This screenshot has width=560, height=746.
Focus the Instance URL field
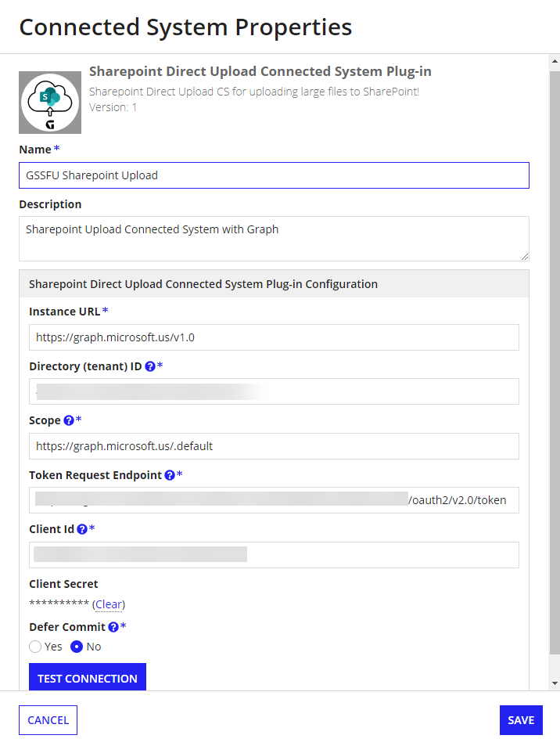tap(274, 337)
